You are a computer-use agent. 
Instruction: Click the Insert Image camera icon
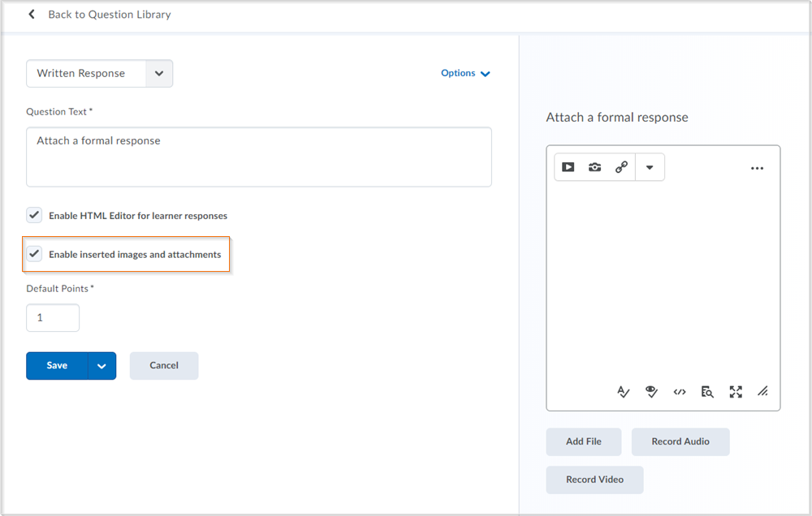pos(594,167)
